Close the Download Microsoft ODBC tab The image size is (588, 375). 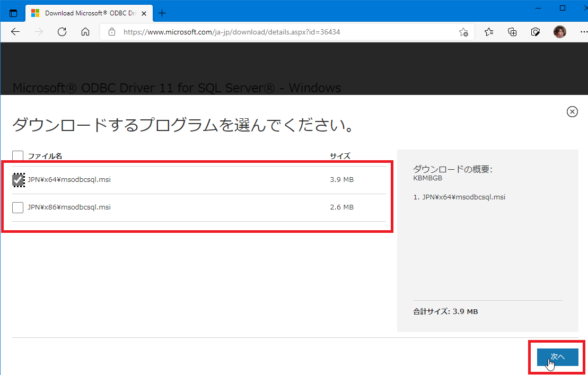[x=145, y=13]
